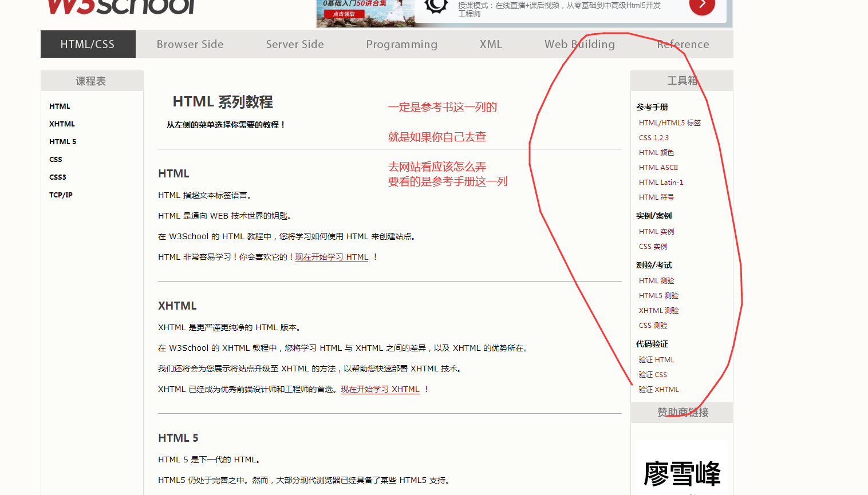Open the XHTML 测验 quiz link
The width and height of the screenshot is (868, 495).
pos(659,311)
